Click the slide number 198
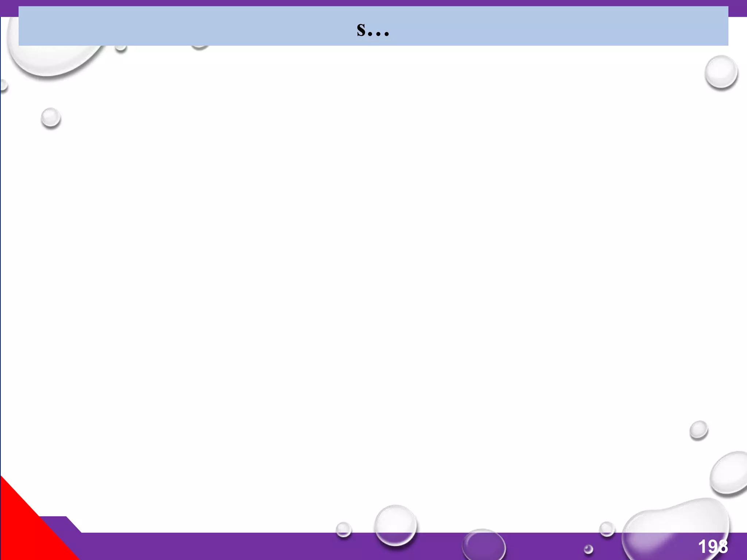The image size is (747, 560). (712, 547)
